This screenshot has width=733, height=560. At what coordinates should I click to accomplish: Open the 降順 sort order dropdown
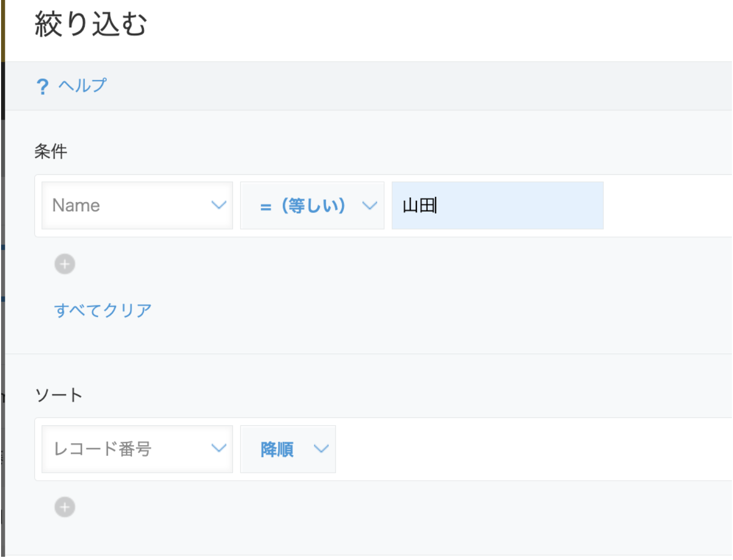288,450
